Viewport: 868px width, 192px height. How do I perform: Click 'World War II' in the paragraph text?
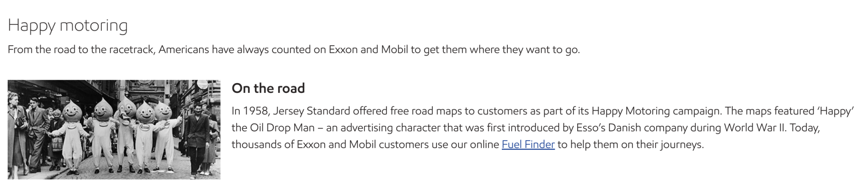755,128
